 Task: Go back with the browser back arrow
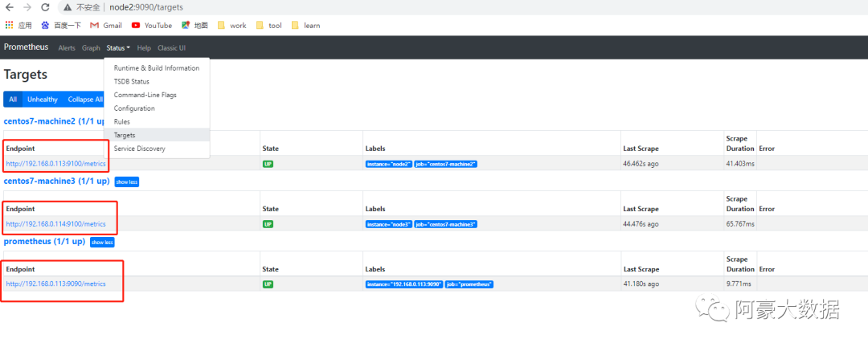click(9, 7)
